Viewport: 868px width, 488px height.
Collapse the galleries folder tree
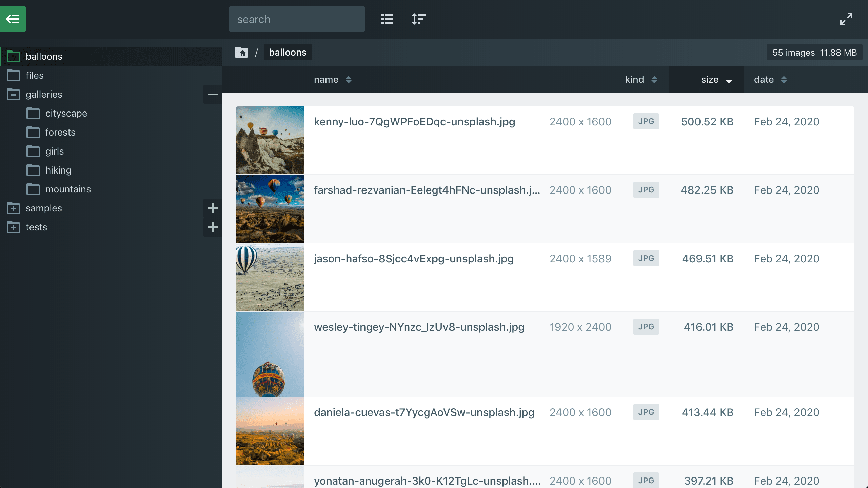[213, 94]
